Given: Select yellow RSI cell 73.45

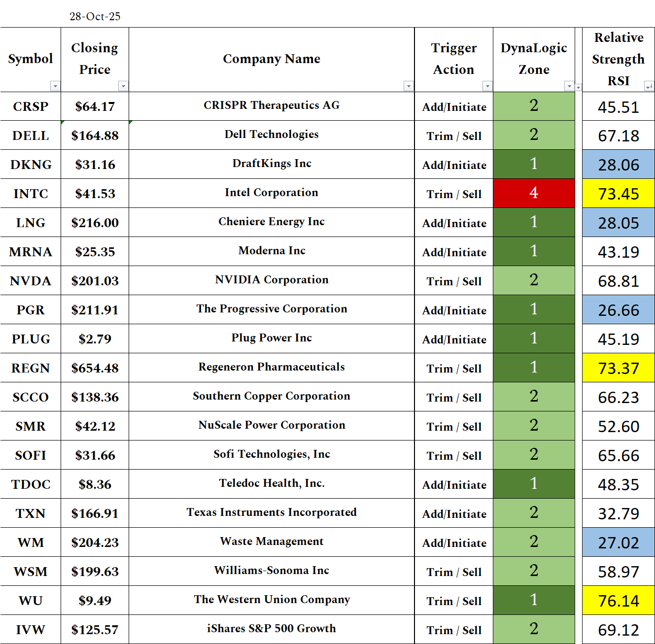Looking at the screenshot, I should [x=619, y=193].
